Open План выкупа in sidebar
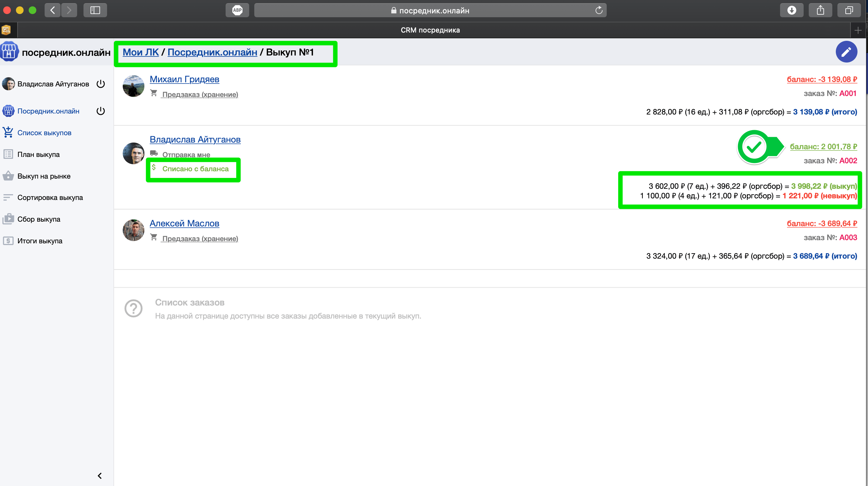 coord(39,154)
